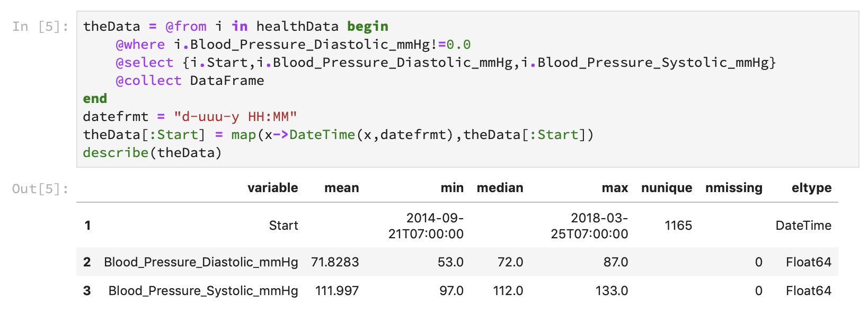Click the 'variable' column header

click(x=272, y=188)
